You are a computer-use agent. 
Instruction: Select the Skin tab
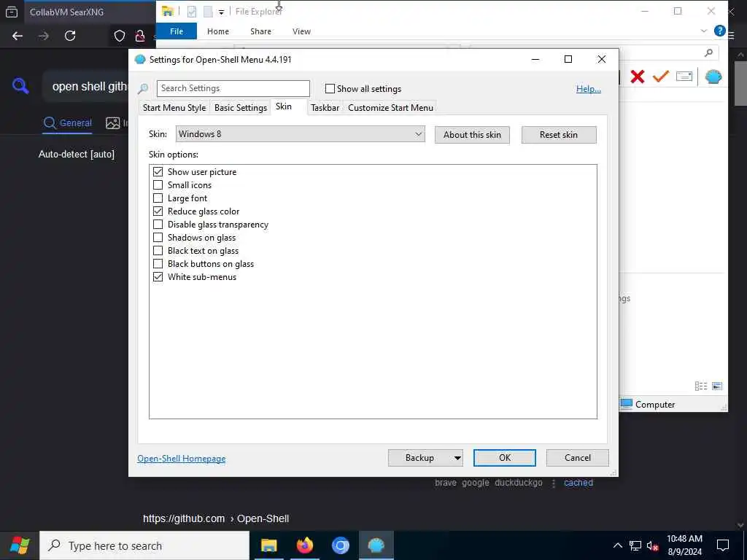pos(284,106)
